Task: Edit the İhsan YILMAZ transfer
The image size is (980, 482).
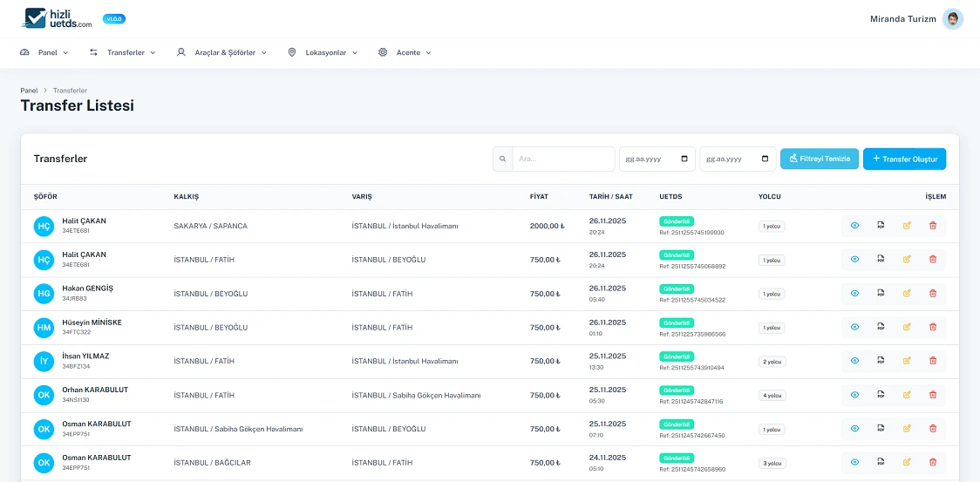Action: 907,361
